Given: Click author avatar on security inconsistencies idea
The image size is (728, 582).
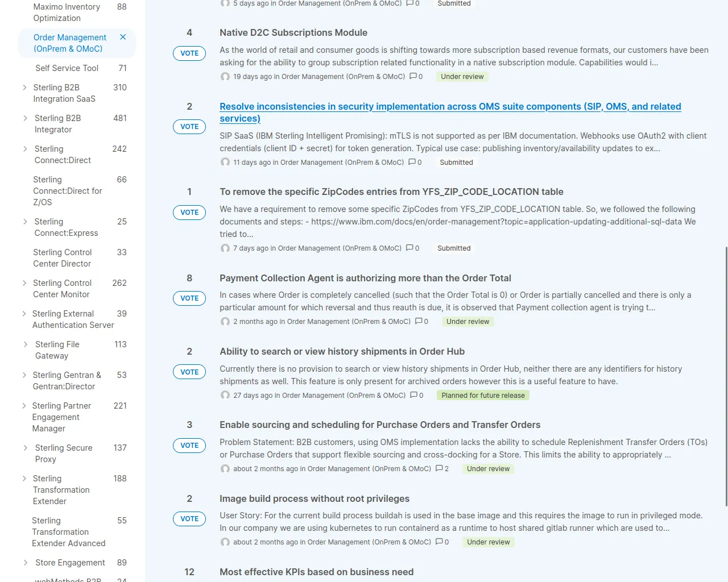Looking at the screenshot, I should [225, 163].
